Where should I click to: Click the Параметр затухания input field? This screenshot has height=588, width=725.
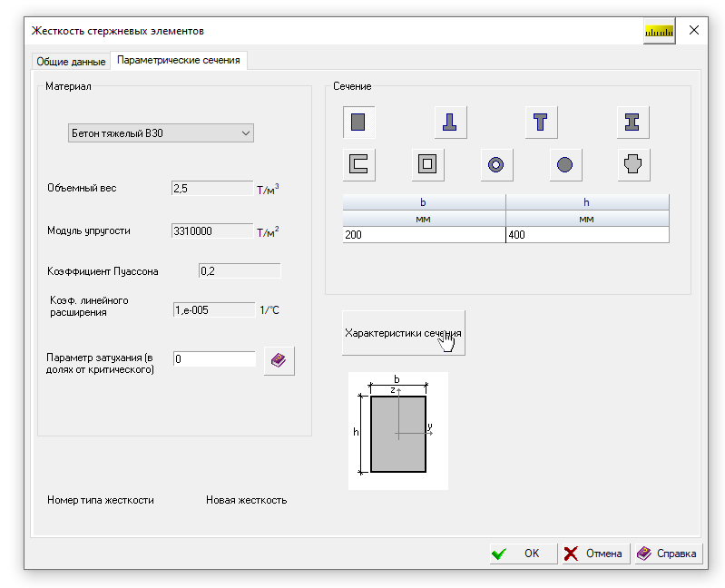pos(214,358)
